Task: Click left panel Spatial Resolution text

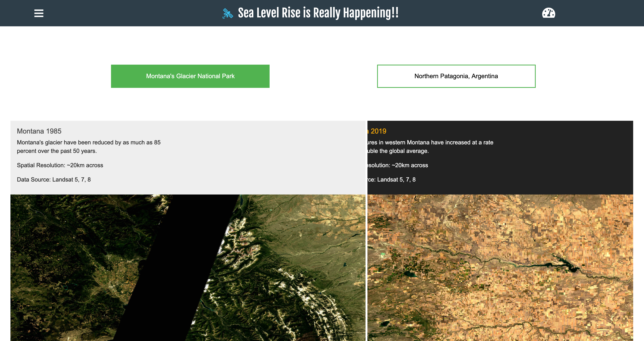Action: (60, 165)
